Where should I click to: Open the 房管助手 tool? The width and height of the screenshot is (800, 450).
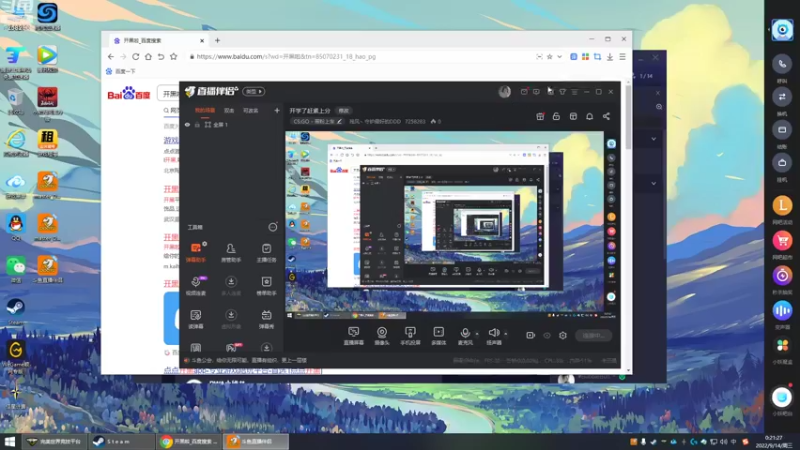[x=231, y=252]
